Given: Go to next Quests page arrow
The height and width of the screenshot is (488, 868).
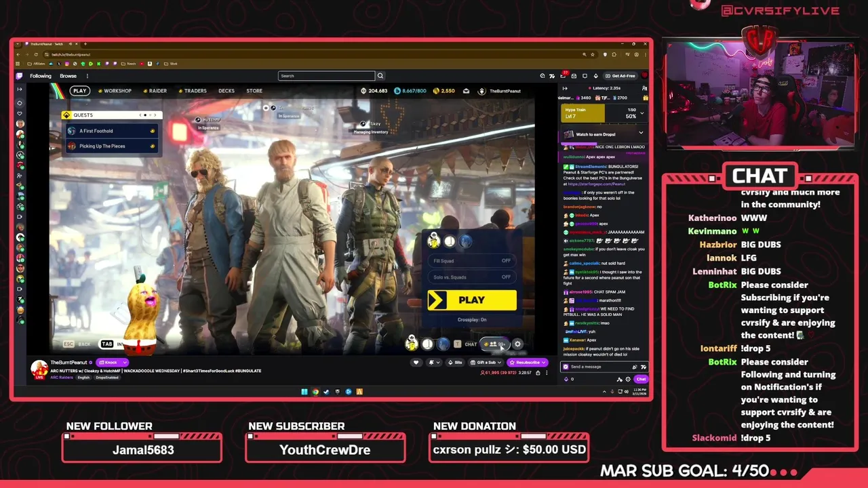Looking at the screenshot, I should [156, 115].
